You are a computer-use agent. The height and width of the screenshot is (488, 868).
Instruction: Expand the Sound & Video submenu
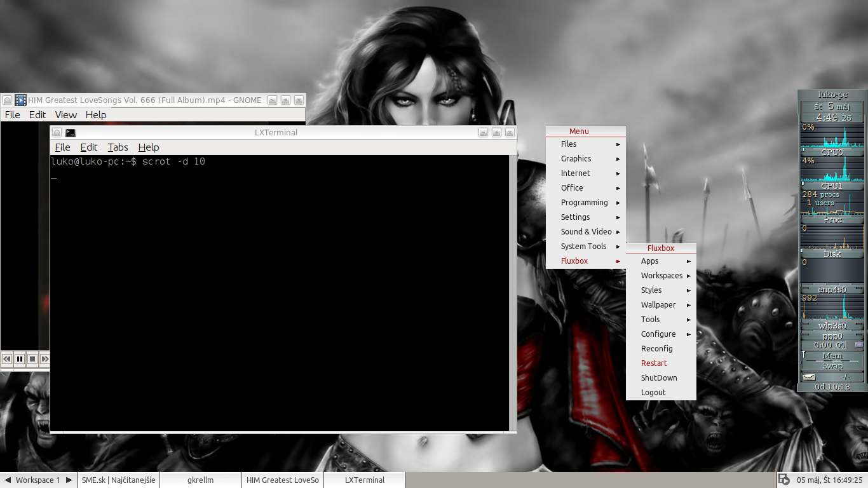586,232
